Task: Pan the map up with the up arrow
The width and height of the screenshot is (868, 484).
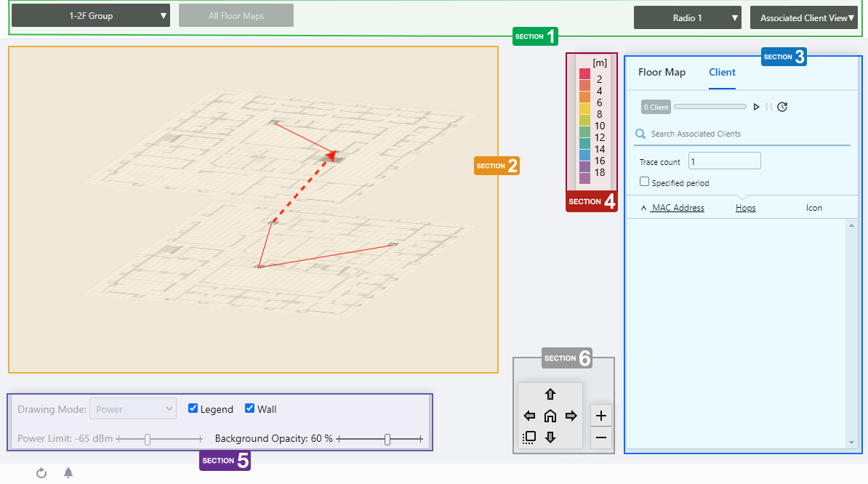Action: tap(550, 395)
